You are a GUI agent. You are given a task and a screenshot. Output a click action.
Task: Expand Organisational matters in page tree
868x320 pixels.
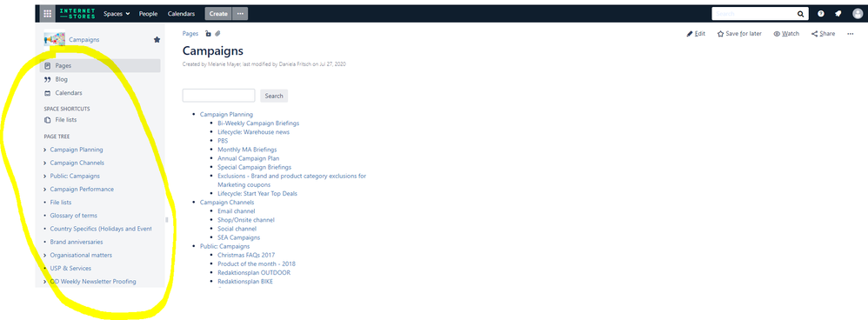point(45,256)
